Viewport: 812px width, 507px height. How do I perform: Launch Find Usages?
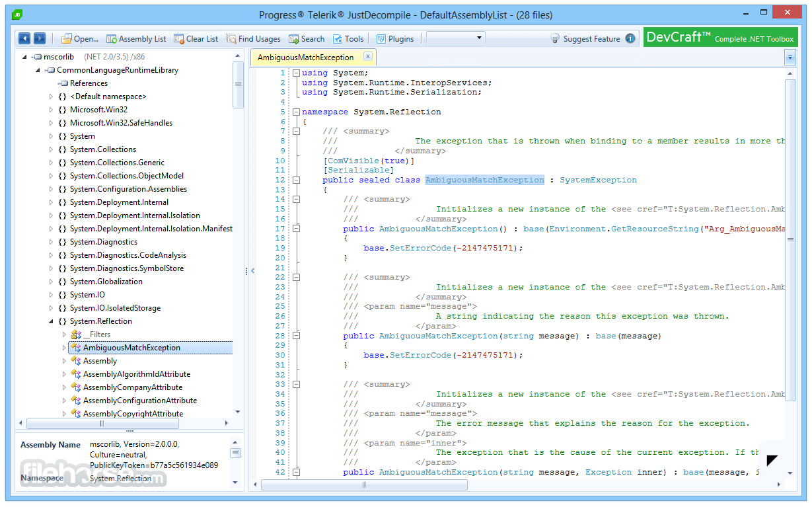[x=253, y=39]
